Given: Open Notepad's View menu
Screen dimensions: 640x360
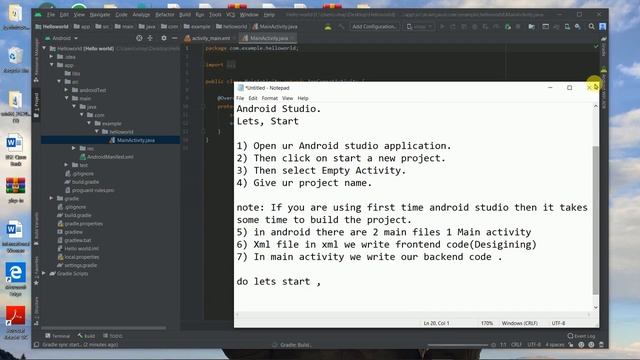Looking at the screenshot, I should pos(287,98).
